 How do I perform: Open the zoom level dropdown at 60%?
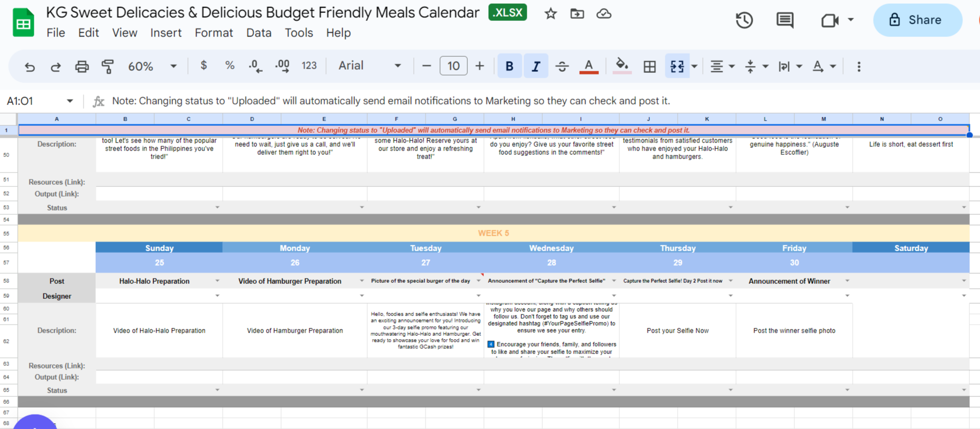coord(153,66)
